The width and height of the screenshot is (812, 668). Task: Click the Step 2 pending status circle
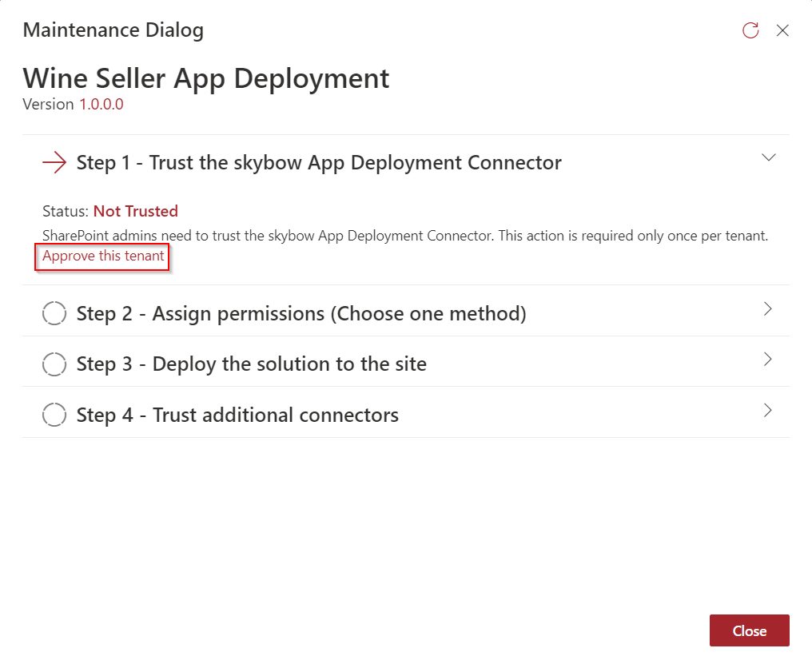point(54,313)
